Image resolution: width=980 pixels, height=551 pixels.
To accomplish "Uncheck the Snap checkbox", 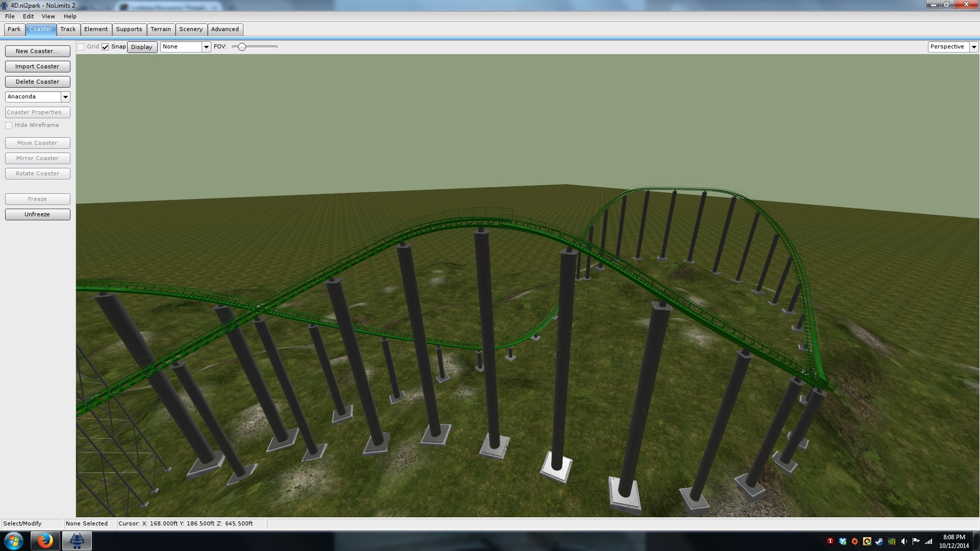I will tap(105, 47).
